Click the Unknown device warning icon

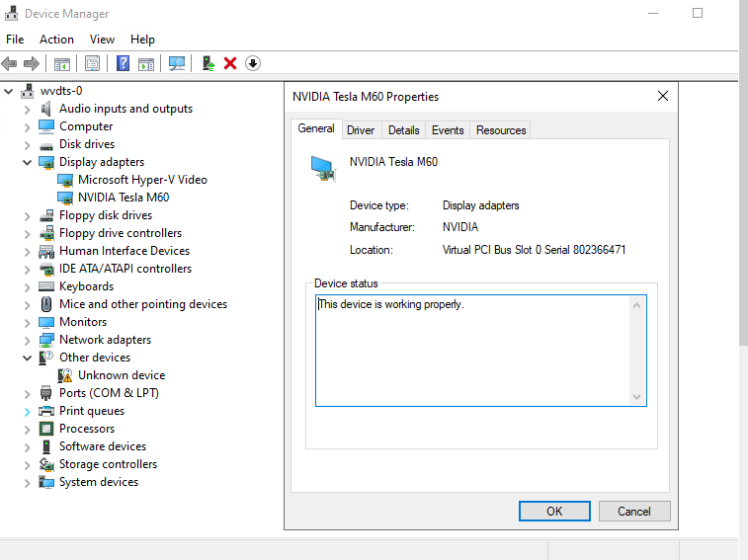point(65,376)
